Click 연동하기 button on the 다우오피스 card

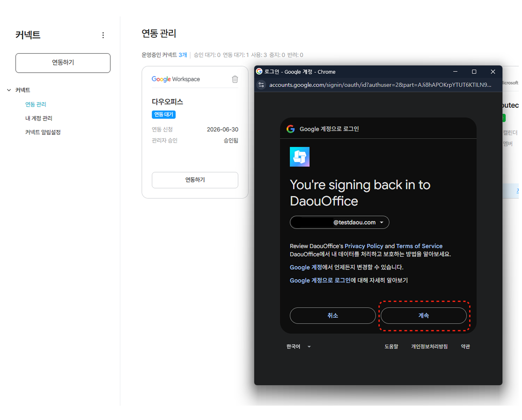click(x=195, y=180)
